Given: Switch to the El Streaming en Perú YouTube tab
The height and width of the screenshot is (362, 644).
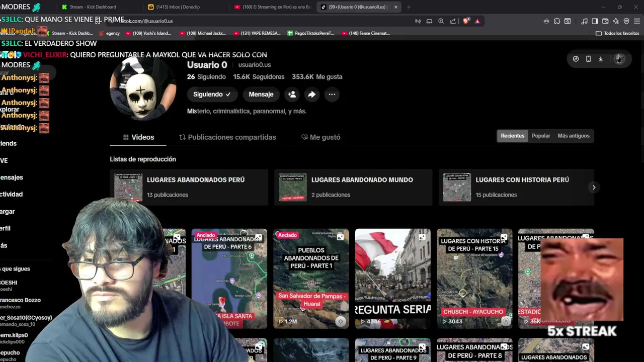Looking at the screenshot, I should (272, 7).
